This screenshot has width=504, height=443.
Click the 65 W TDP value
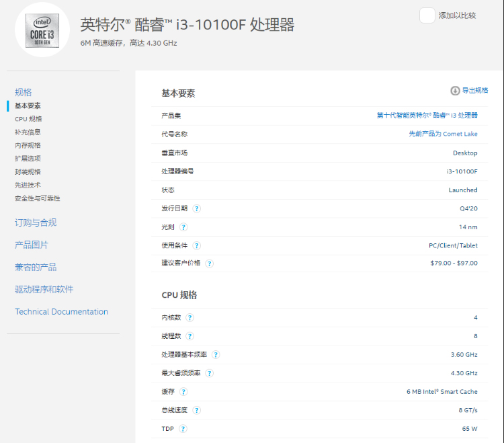pyautogui.click(x=470, y=429)
